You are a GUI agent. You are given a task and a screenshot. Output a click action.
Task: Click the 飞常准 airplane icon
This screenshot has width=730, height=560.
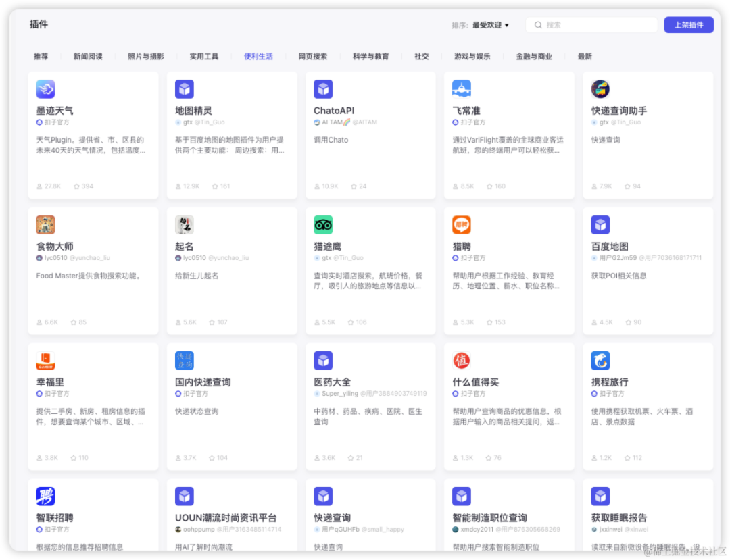(x=462, y=89)
